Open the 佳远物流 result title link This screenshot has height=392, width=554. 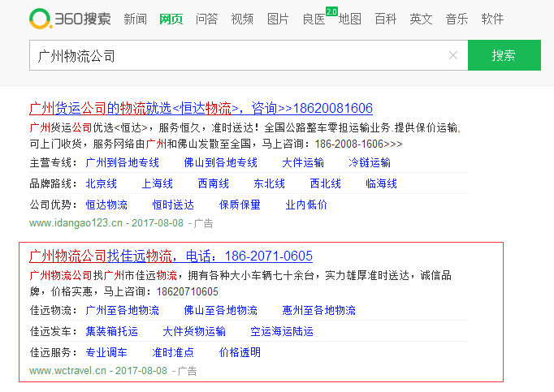[x=171, y=256]
